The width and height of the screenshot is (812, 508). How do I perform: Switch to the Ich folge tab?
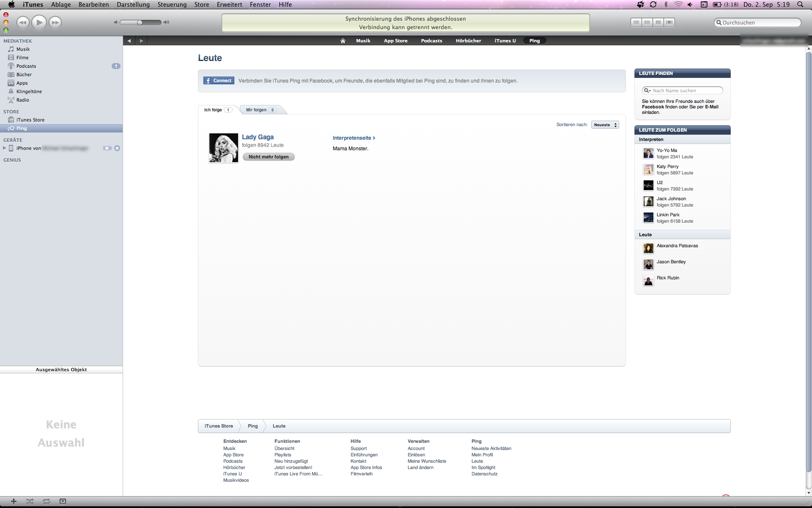217,110
